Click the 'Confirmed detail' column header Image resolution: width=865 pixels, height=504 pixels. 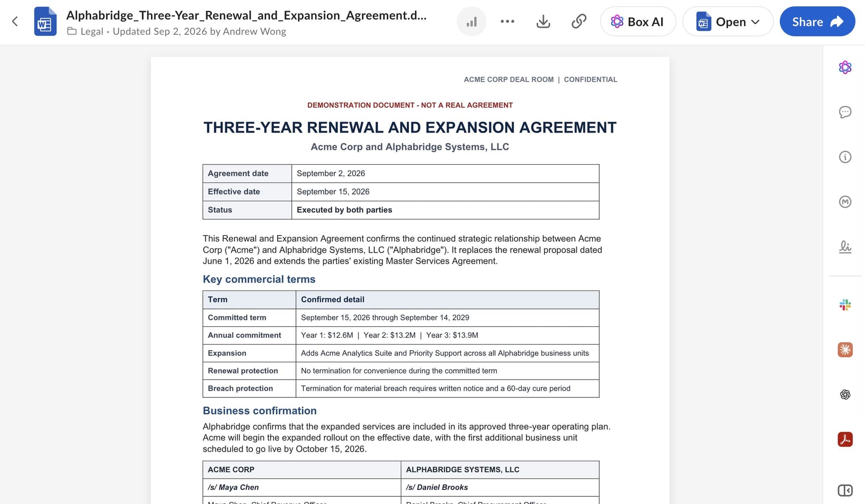coord(447,300)
